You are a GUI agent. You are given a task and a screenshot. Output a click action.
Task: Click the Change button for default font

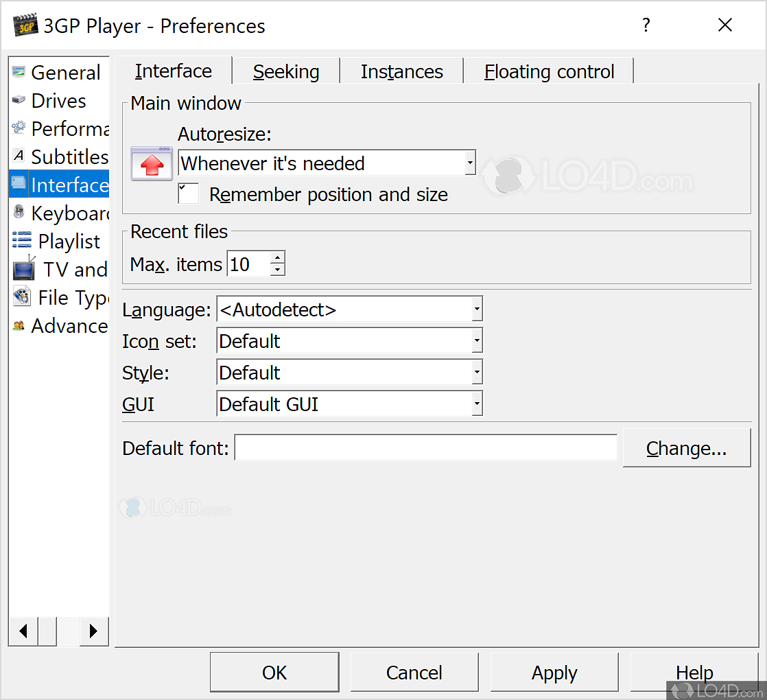[686, 447]
